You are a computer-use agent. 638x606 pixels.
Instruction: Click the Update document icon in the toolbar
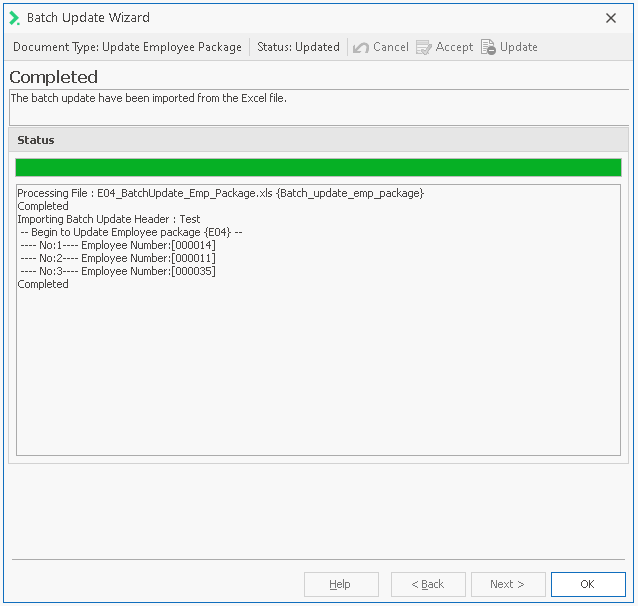point(488,47)
